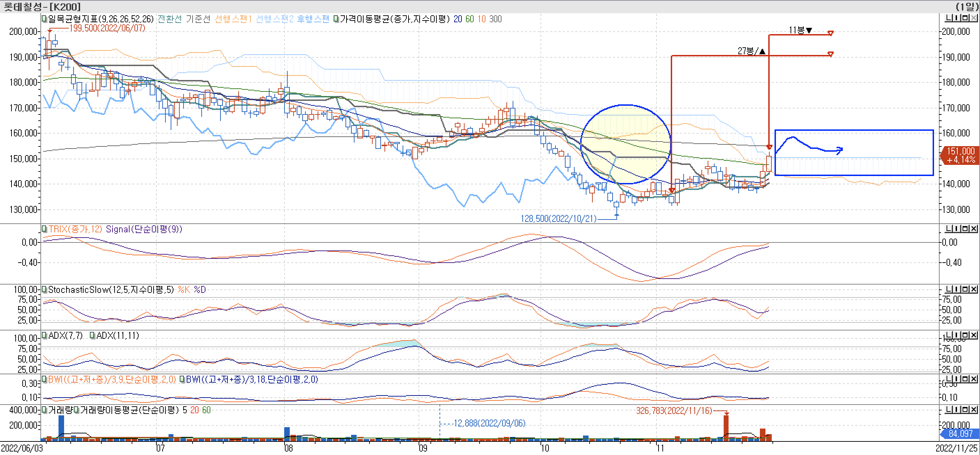Image resolution: width=980 pixels, height=455 pixels.
Task: Click the bar-shaped I button in TRIX panel
Action: click(x=956, y=229)
